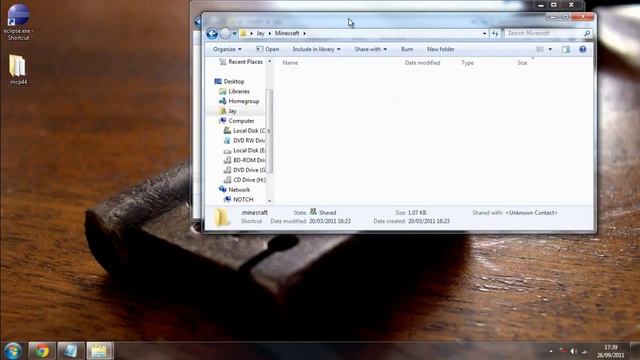Click the Refresh button next to address bar

(495, 33)
